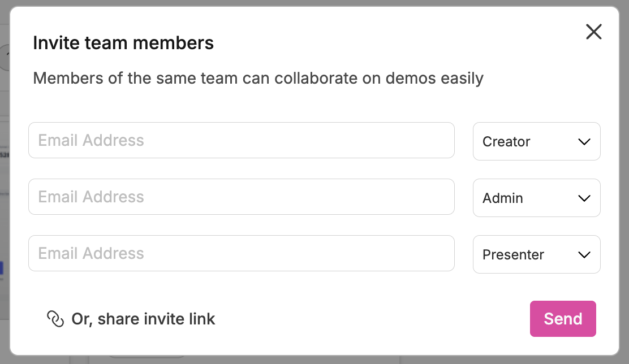629x364 pixels.
Task: Select the second Email Address field
Action: pos(241,197)
